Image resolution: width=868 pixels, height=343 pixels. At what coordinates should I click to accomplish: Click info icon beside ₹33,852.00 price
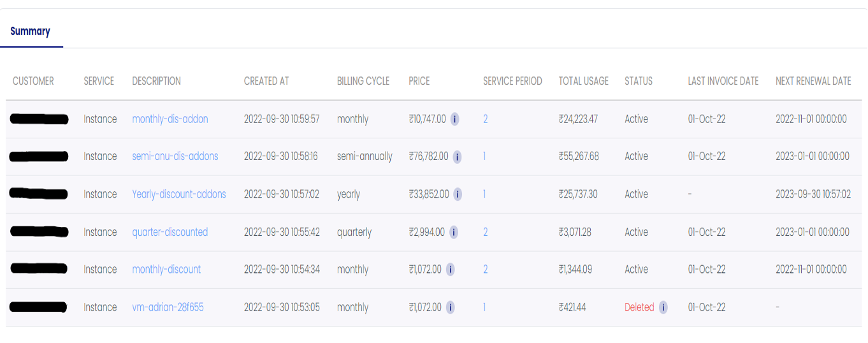click(458, 194)
